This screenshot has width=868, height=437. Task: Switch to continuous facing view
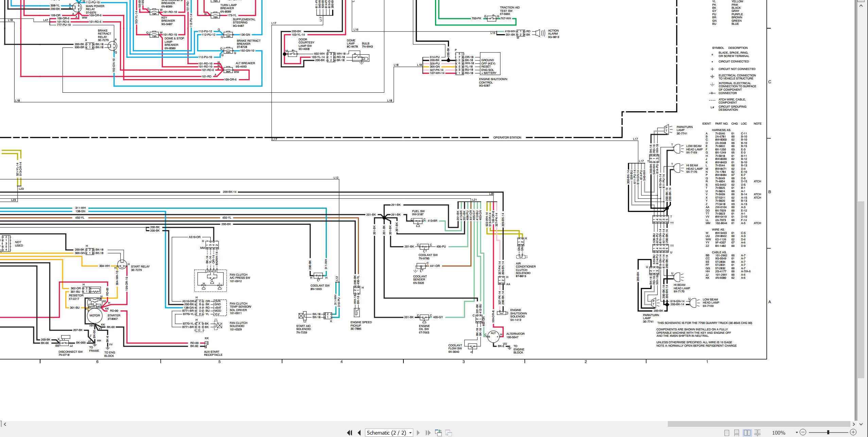(758, 433)
